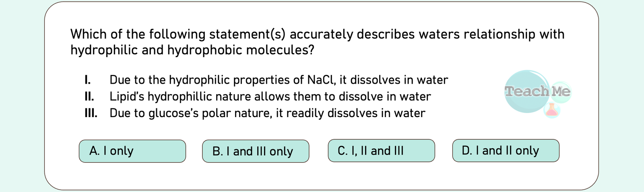Click the question's first line starting with Which

[x=317, y=34]
